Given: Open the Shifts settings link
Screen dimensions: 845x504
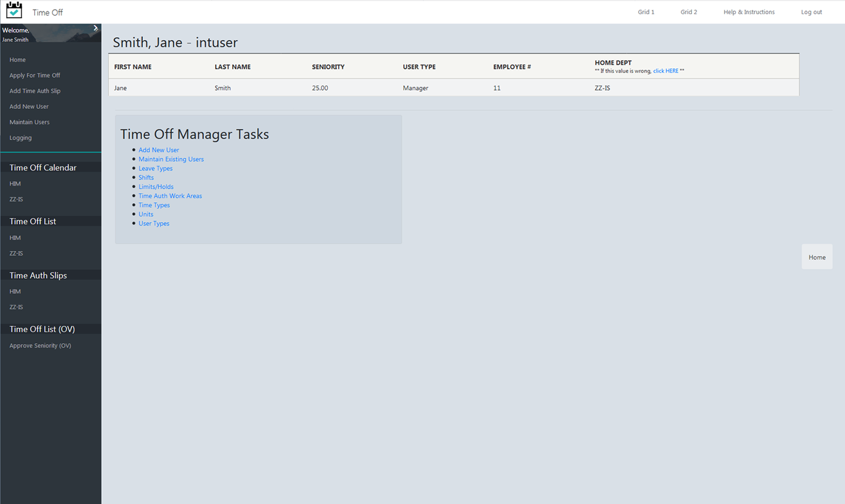Looking at the screenshot, I should point(146,177).
